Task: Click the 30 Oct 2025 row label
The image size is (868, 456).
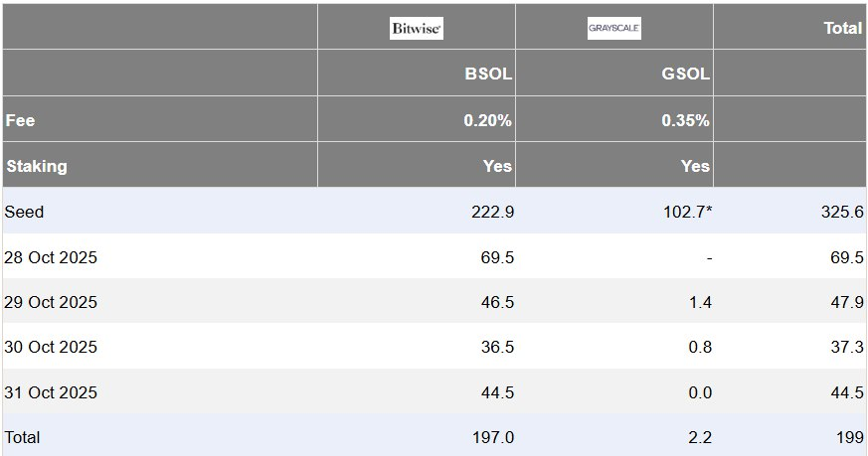Action: tap(51, 348)
